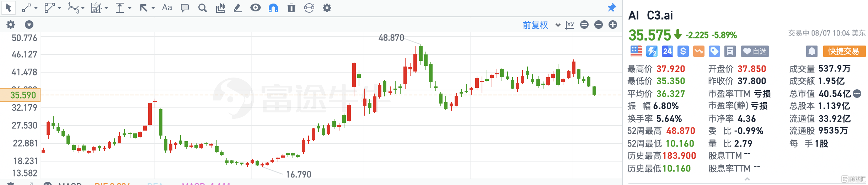Click the 35.590 current price axis label
The height and width of the screenshot is (185, 868).
(20, 95)
